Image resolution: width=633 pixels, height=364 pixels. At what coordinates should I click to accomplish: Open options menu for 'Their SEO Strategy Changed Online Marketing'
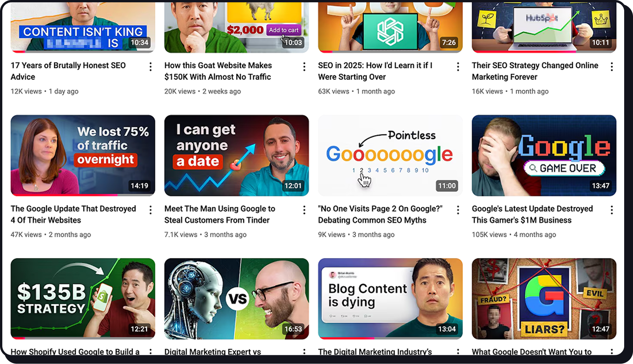pyautogui.click(x=611, y=67)
